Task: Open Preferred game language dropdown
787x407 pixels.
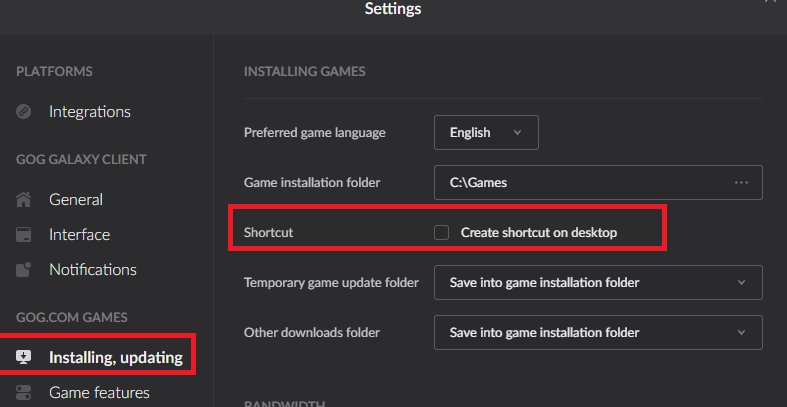Action: tap(486, 132)
